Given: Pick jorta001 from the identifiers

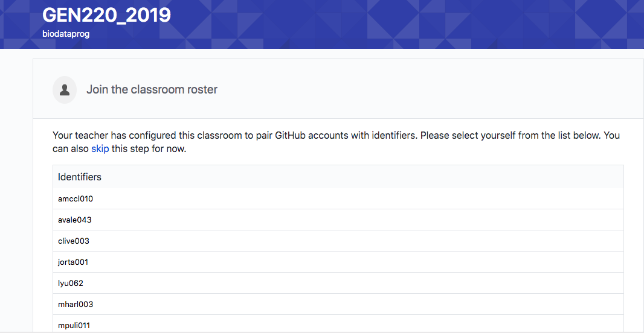Looking at the screenshot, I should 73,262.
